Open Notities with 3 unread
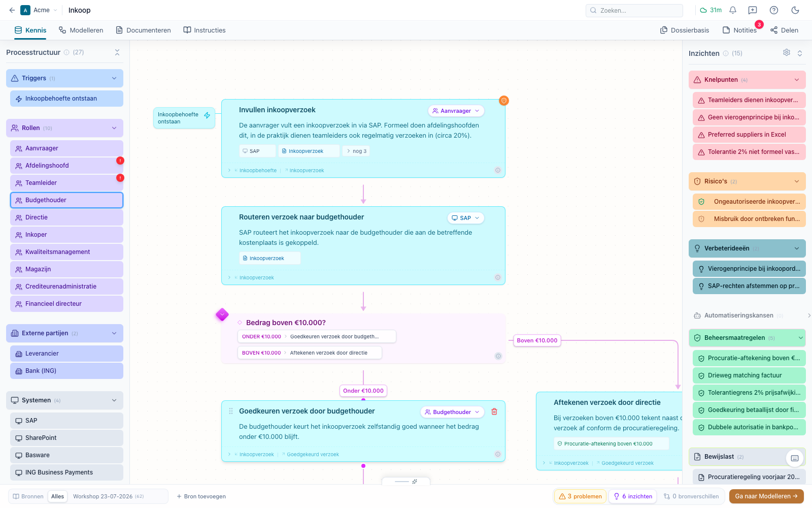 click(739, 30)
